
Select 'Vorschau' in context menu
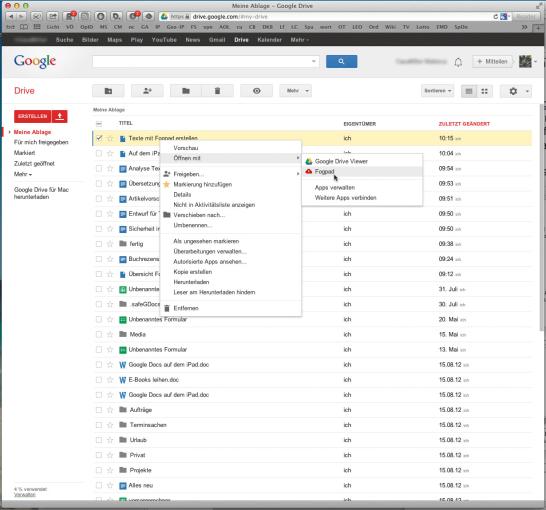231,148
